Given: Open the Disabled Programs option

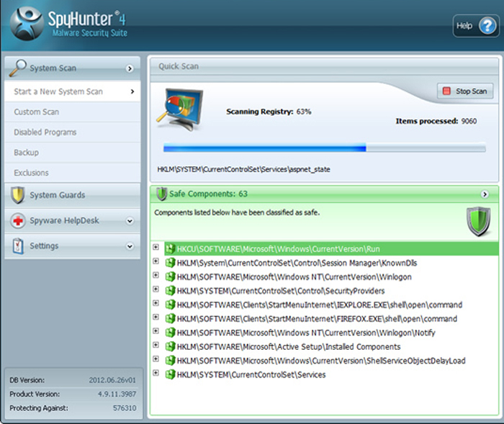Looking at the screenshot, I should pos(72,132).
